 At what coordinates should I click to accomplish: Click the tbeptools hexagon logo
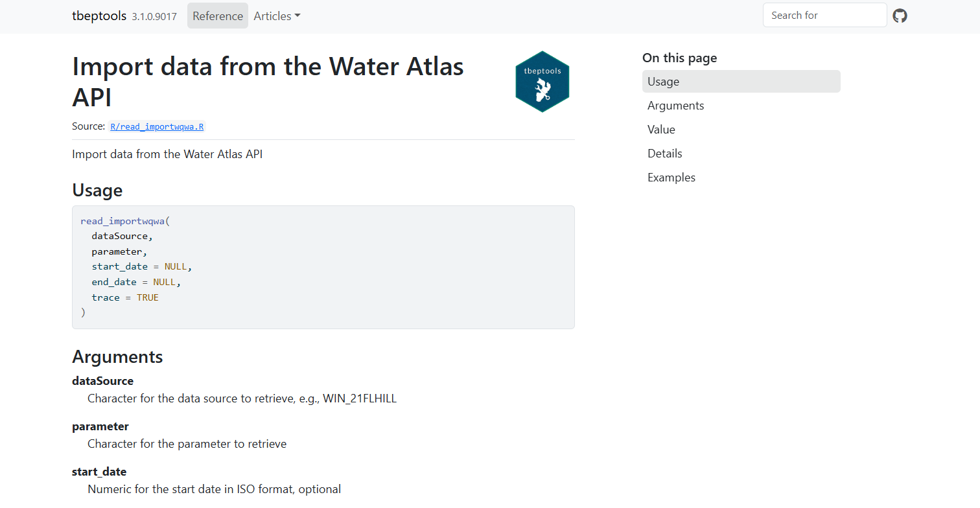pos(542,82)
